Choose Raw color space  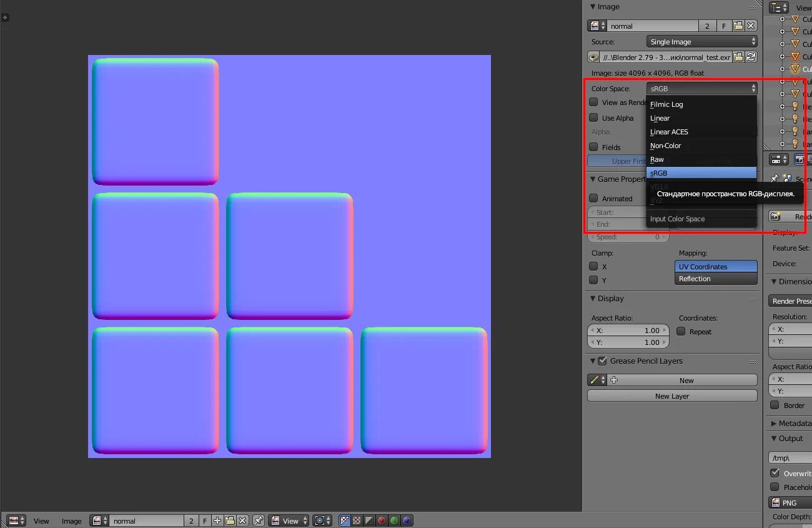coord(701,159)
